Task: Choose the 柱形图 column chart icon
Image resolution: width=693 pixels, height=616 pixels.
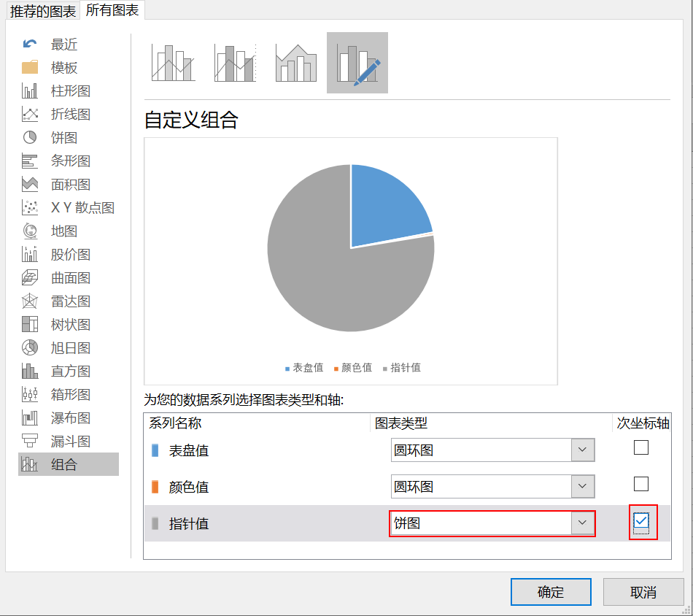Action: coord(30,91)
